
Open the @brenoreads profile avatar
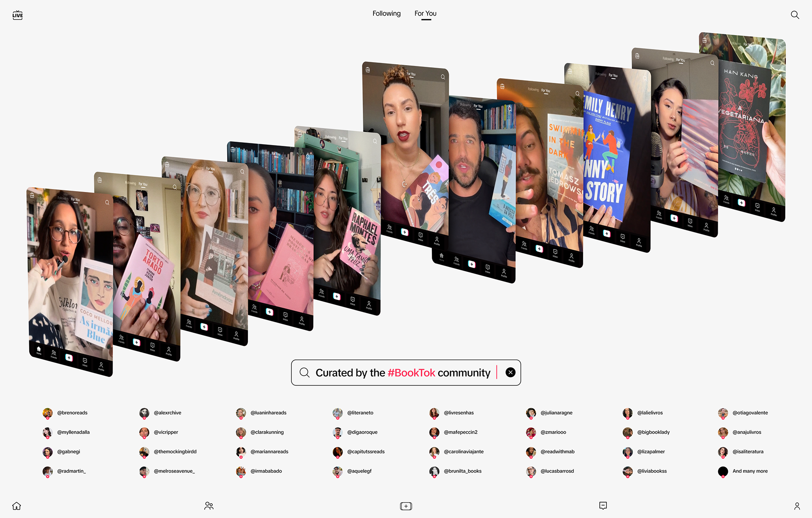click(x=48, y=413)
